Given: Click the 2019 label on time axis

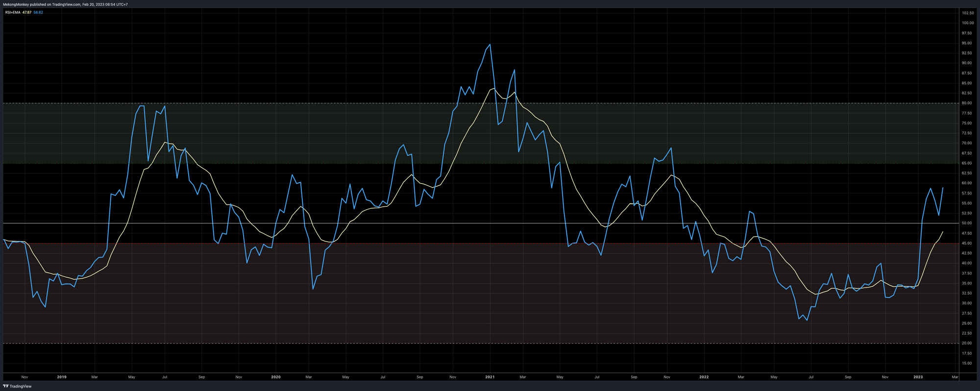Looking at the screenshot, I should pos(62,377).
